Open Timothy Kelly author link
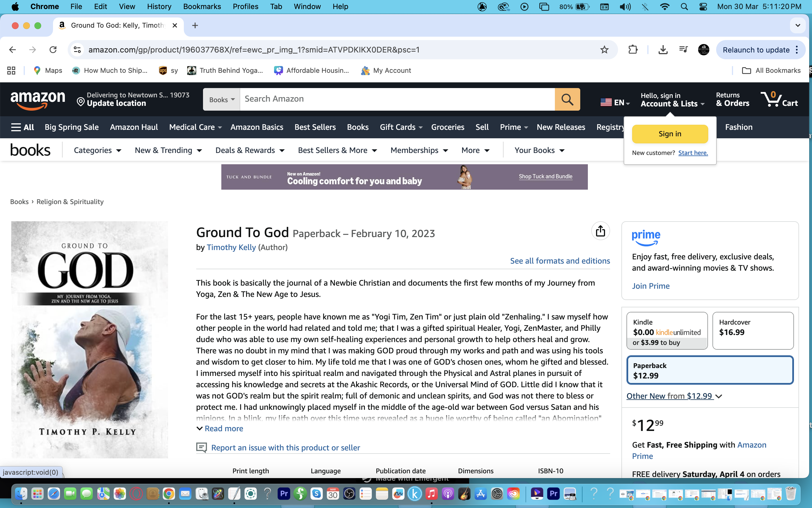812x508 pixels. [x=231, y=248]
